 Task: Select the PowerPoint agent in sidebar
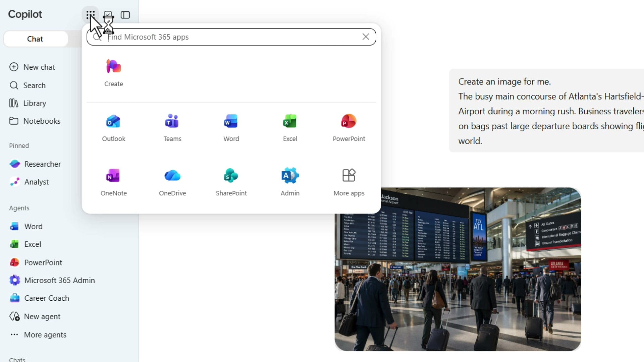click(36, 262)
